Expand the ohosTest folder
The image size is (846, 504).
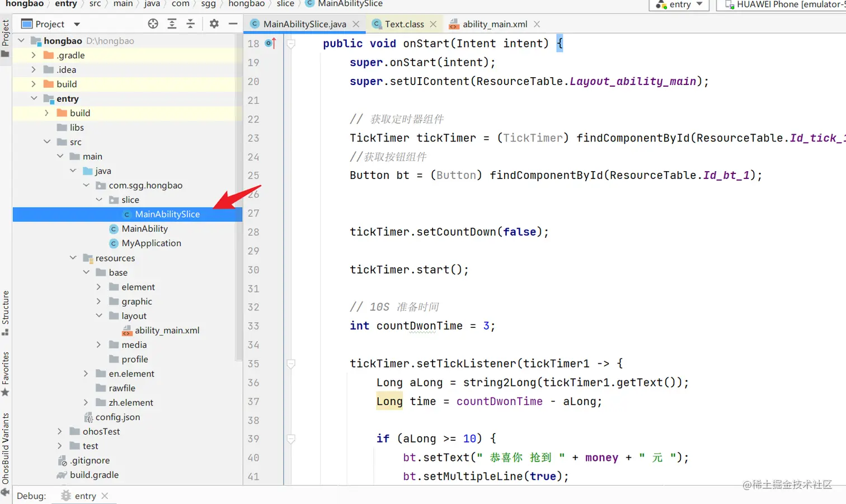coord(60,431)
